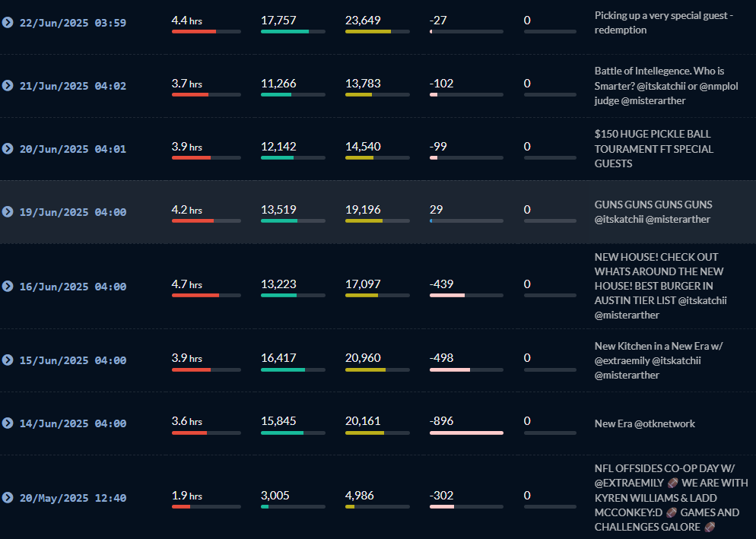This screenshot has width=756, height=539.
Task: Click the 3.6 hrs duration value
Action: click(186, 421)
